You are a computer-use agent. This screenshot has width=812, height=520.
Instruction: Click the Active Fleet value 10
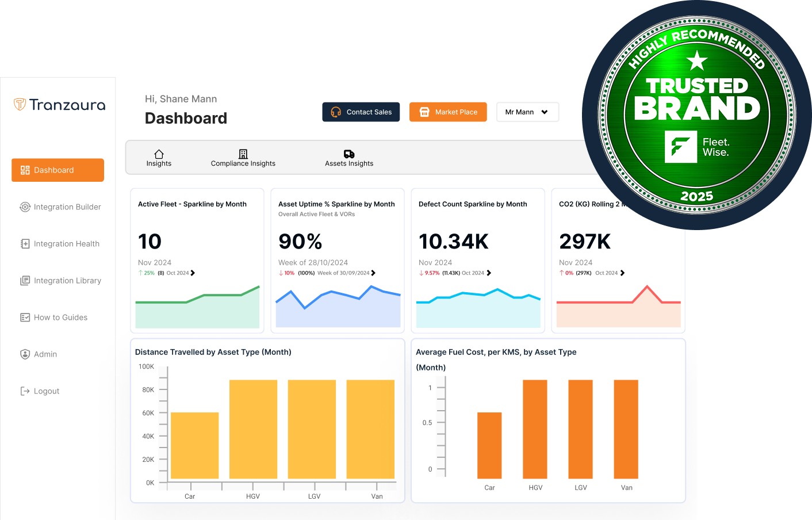150,242
